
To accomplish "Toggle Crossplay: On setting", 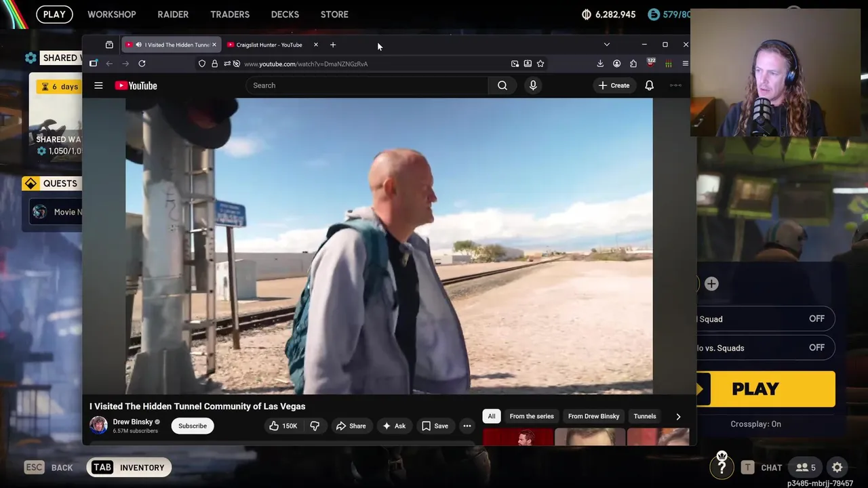I will click(x=755, y=424).
